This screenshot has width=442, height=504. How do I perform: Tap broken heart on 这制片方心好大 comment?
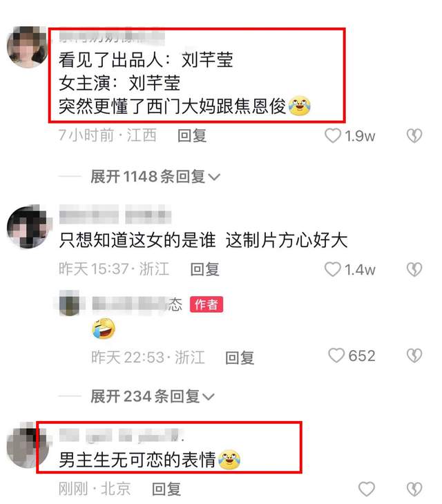pyautogui.click(x=414, y=269)
